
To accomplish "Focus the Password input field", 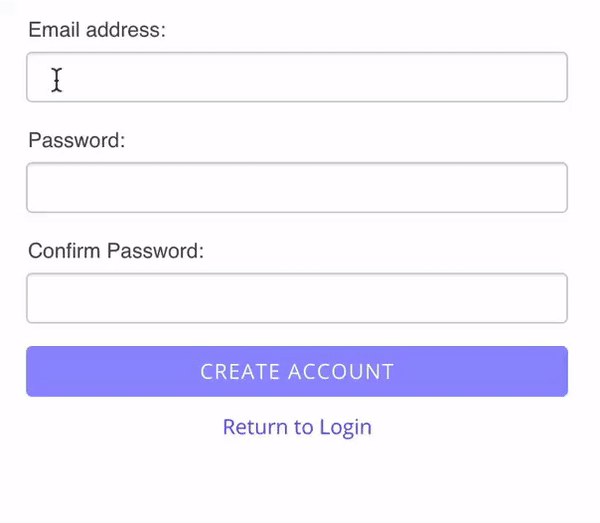I will (297, 187).
